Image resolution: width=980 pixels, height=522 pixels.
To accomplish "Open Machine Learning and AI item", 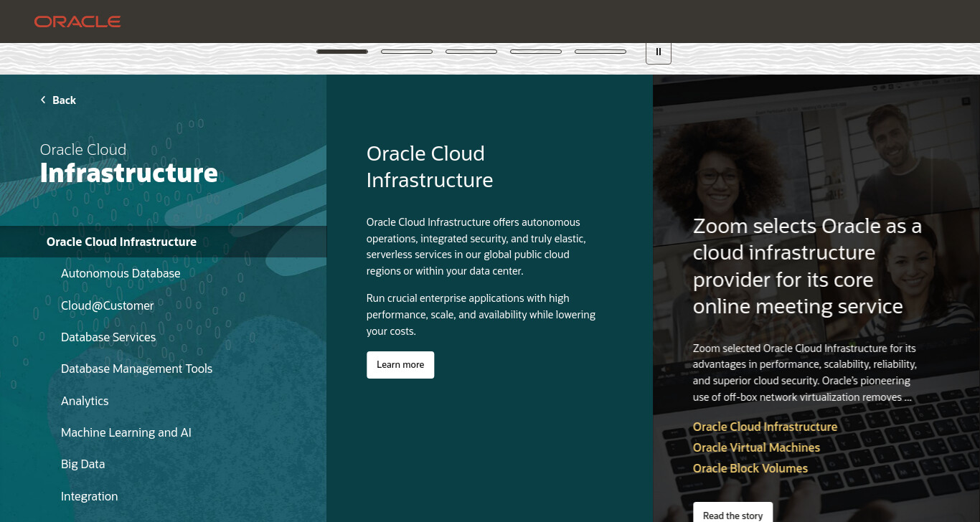I will [x=126, y=432].
